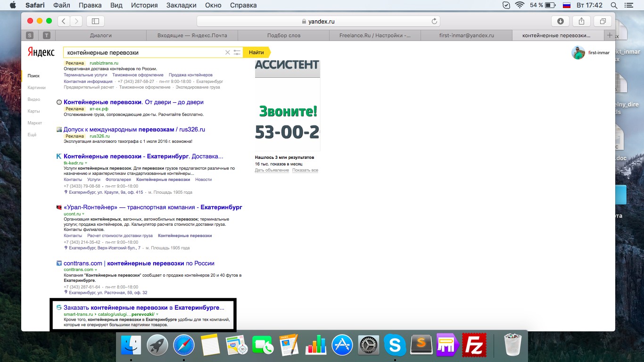Image resolution: width=644 pixels, height=362 pixels.
Task: Click the Звоните! advertisement banner
Action: pyautogui.click(x=288, y=105)
